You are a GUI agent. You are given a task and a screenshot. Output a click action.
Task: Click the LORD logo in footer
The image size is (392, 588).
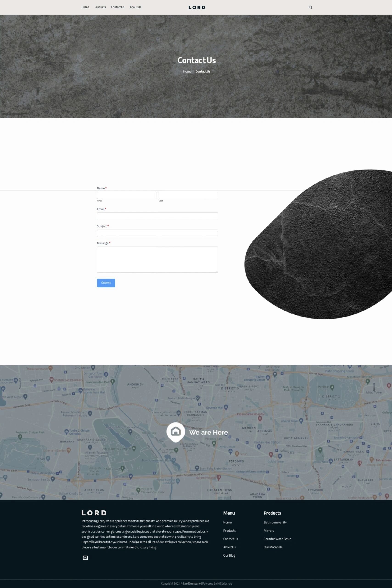point(94,513)
